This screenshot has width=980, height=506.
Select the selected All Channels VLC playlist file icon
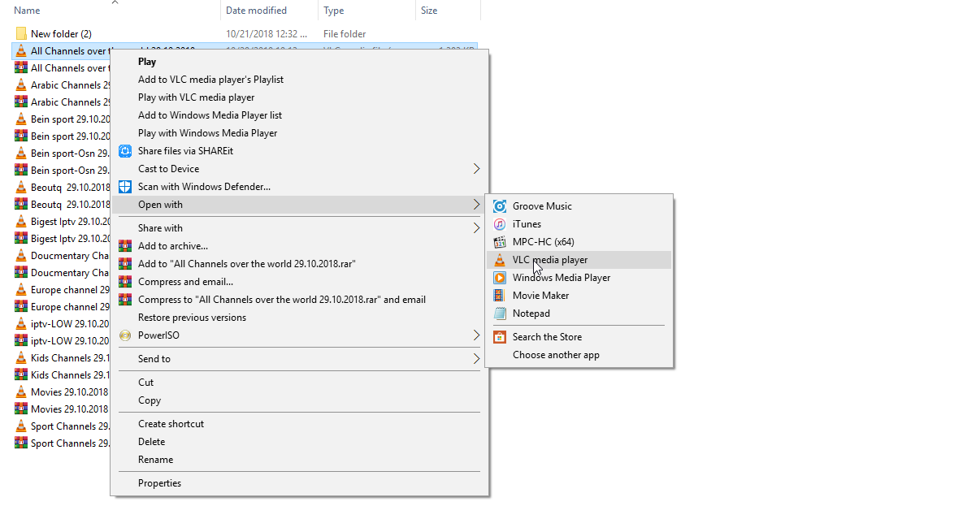[21, 51]
